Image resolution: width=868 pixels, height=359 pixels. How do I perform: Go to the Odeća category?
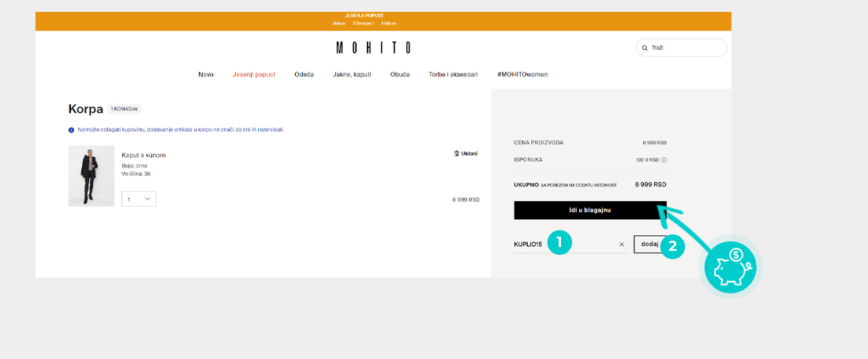[304, 74]
